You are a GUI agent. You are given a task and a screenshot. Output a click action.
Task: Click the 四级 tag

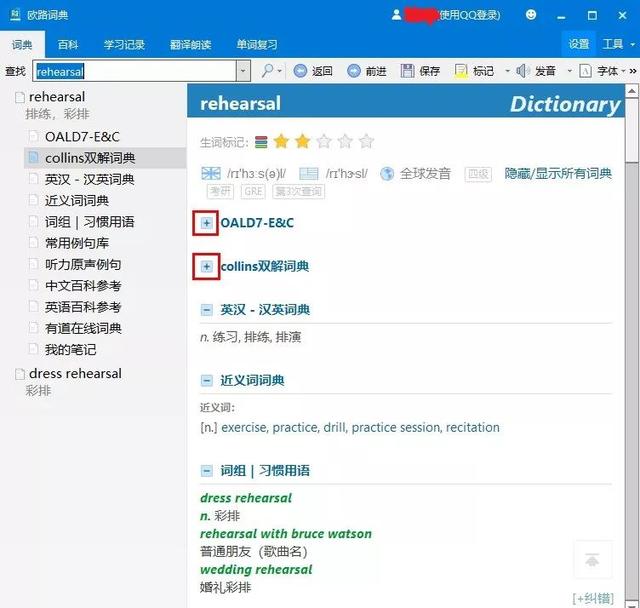click(x=478, y=174)
